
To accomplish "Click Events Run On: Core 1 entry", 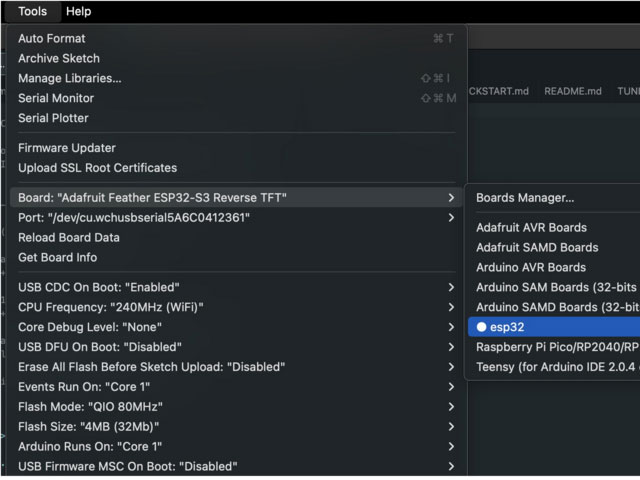I will 236,387.
